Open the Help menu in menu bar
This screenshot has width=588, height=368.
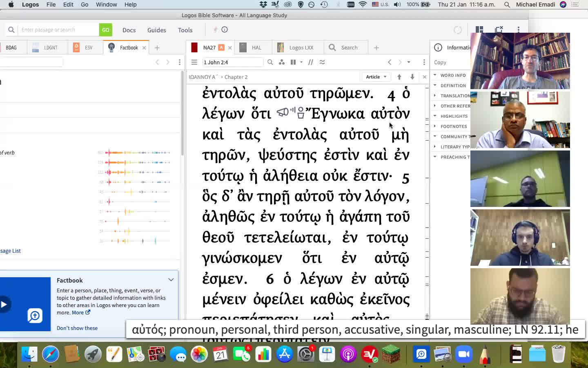pos(130,4)
